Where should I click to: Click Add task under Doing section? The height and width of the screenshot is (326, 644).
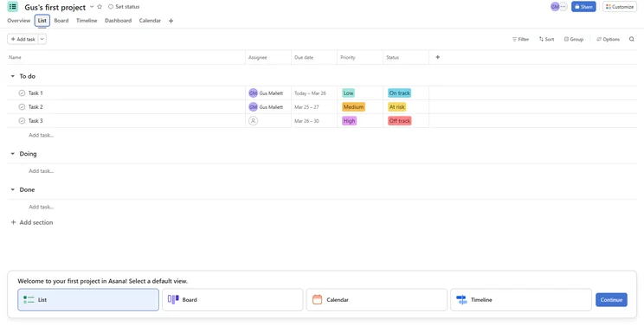tap(41, 171)
